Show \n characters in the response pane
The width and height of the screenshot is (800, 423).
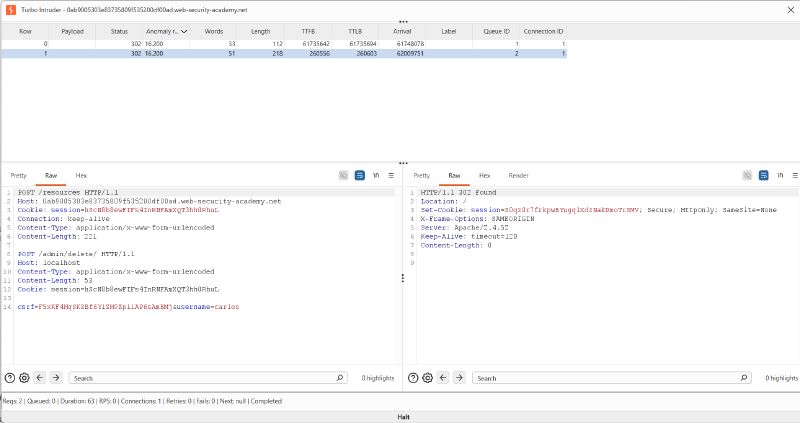[x=780, y=176]
